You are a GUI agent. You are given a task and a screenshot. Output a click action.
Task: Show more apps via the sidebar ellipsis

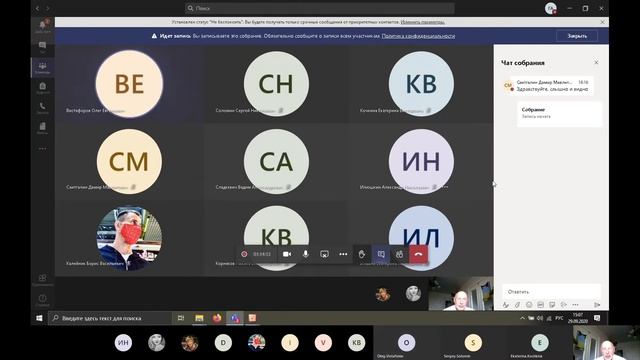(42, 149)
